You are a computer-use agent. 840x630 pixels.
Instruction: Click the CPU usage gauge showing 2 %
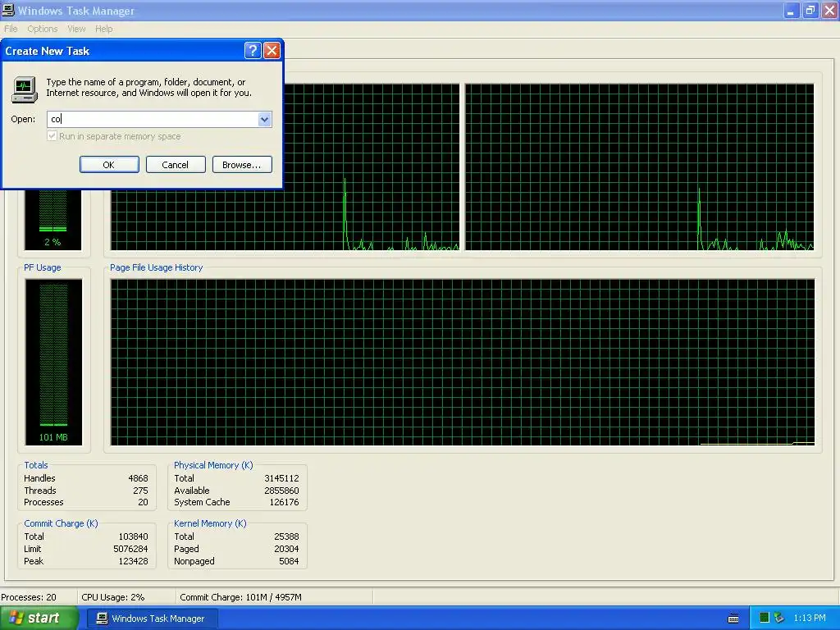click(53, 220)
